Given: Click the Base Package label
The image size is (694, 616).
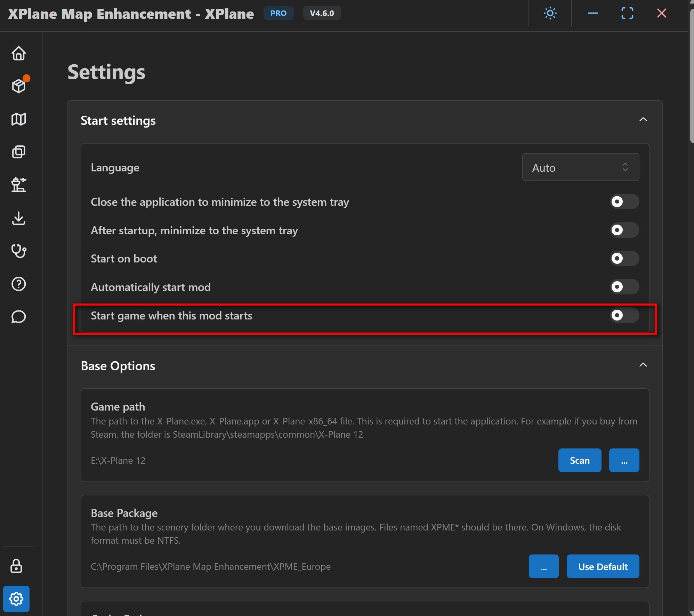Looking at the screenshot, I should (x=124, y=513).
